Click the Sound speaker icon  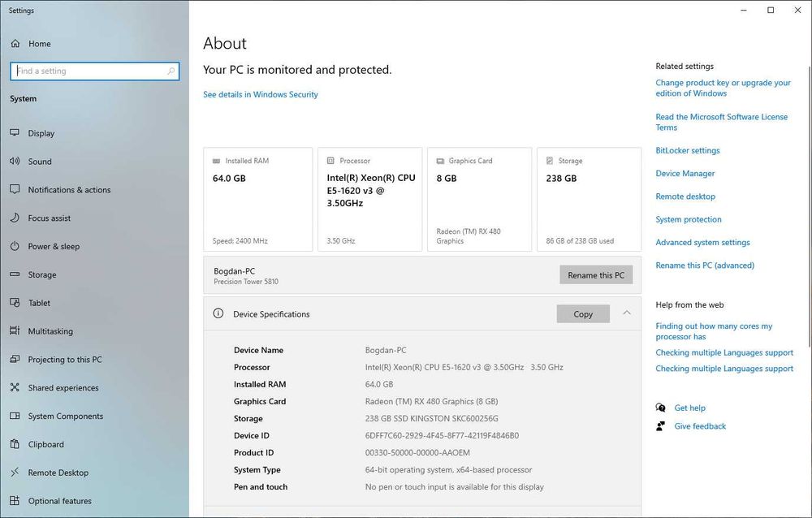click(15, 161)
